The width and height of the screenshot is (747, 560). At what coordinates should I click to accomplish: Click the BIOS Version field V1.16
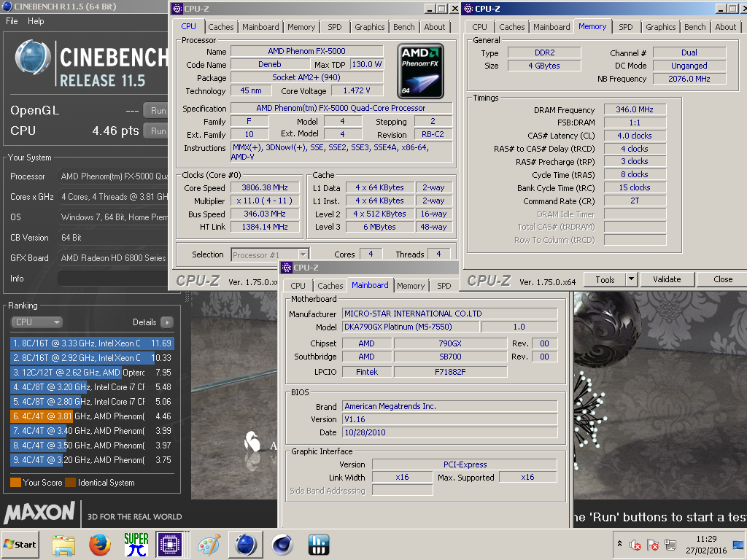tap(449, 419)
